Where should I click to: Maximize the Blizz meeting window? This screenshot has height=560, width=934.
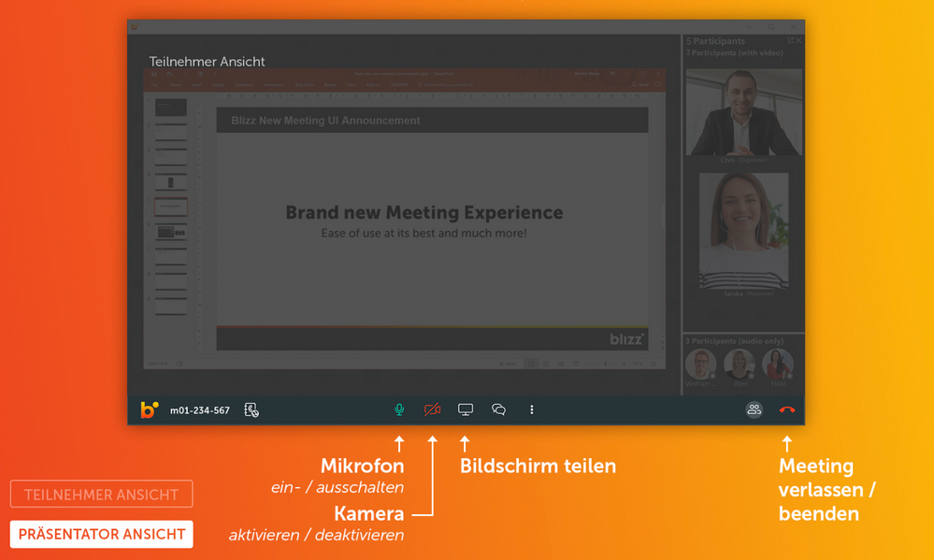(x=771, y=27)
